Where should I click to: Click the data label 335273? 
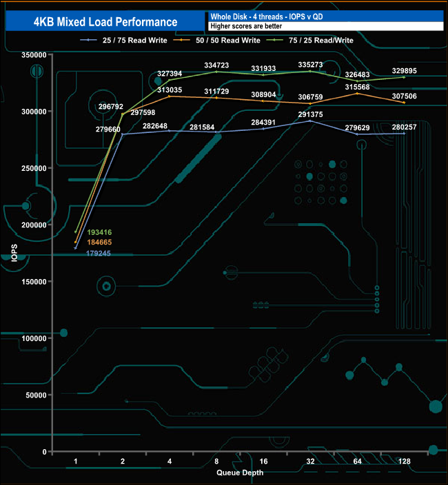point(310,65)
